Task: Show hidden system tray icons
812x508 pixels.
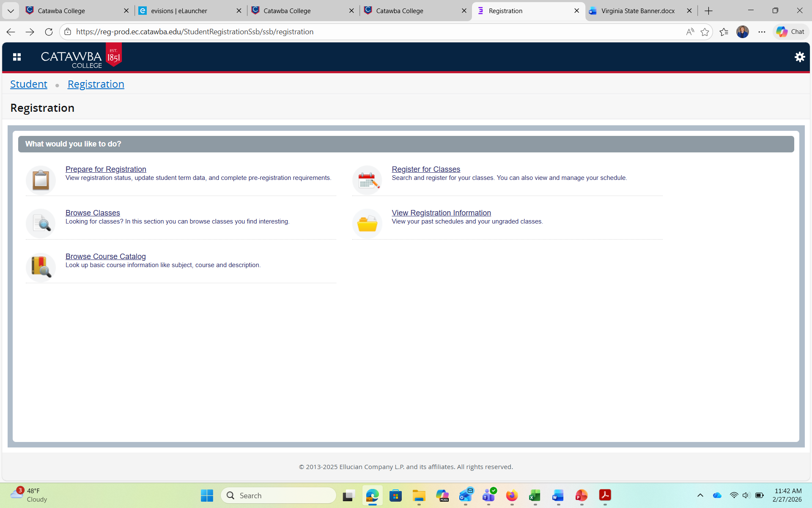Action: 700,495
